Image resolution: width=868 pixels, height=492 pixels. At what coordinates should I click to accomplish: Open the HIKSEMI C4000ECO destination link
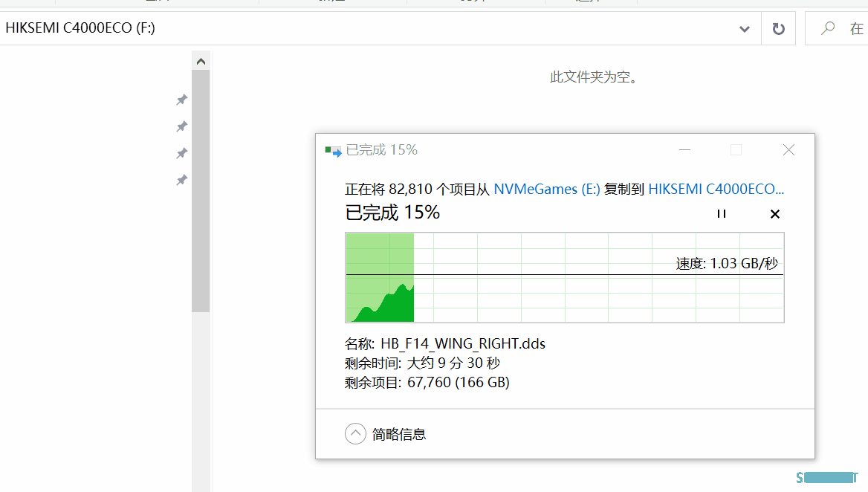716,190
